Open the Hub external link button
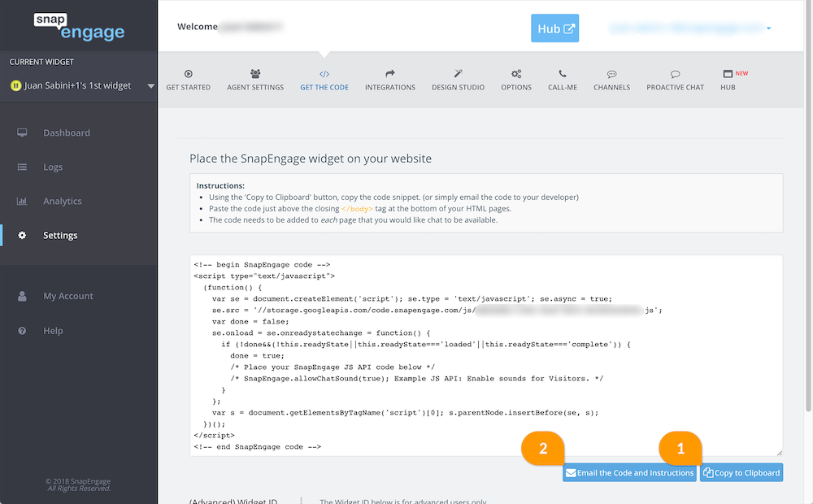 (x=554, y=28)
